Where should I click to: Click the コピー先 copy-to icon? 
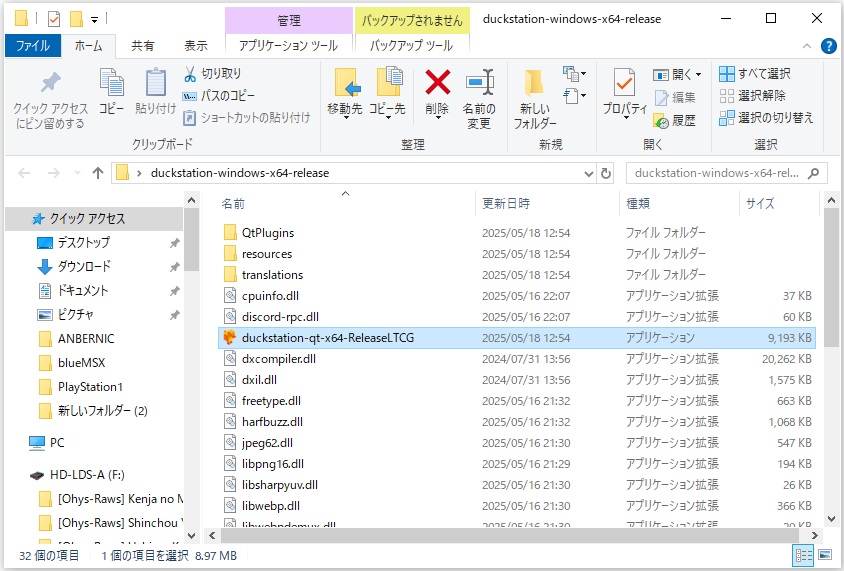[389, 82]
